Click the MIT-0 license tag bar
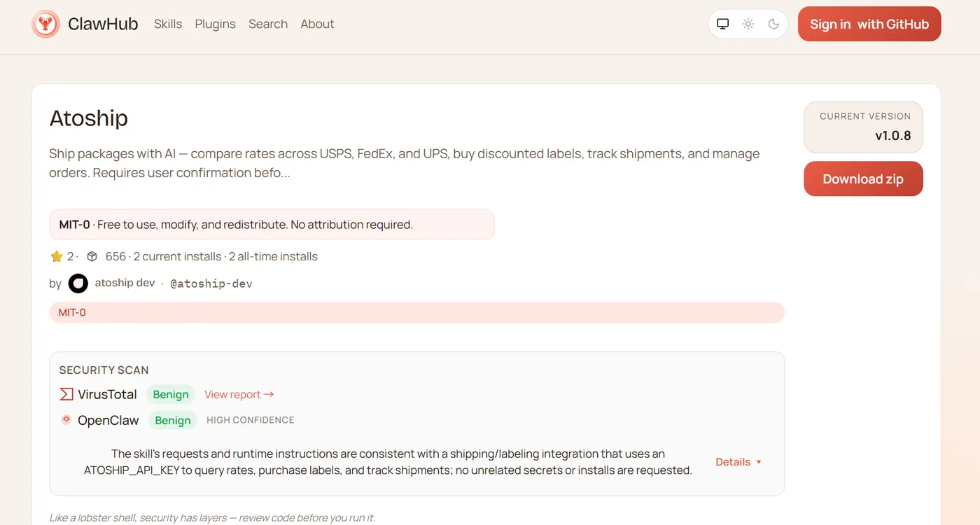 (416, 312)
